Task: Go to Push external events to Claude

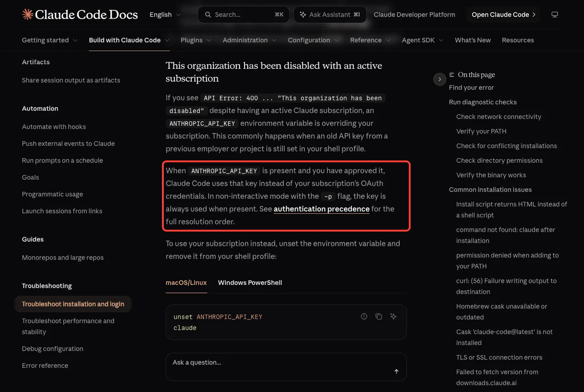Action: pos(68,144)
